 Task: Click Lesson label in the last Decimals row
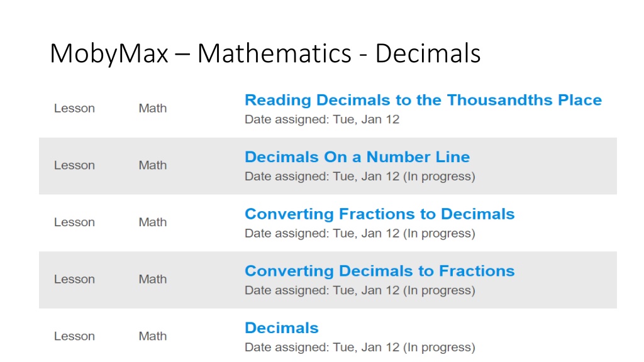pyautogui.click(x=74, y=337)
